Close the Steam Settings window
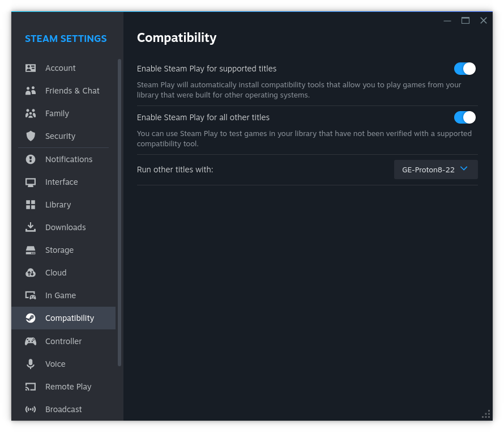 pos(484,20)
